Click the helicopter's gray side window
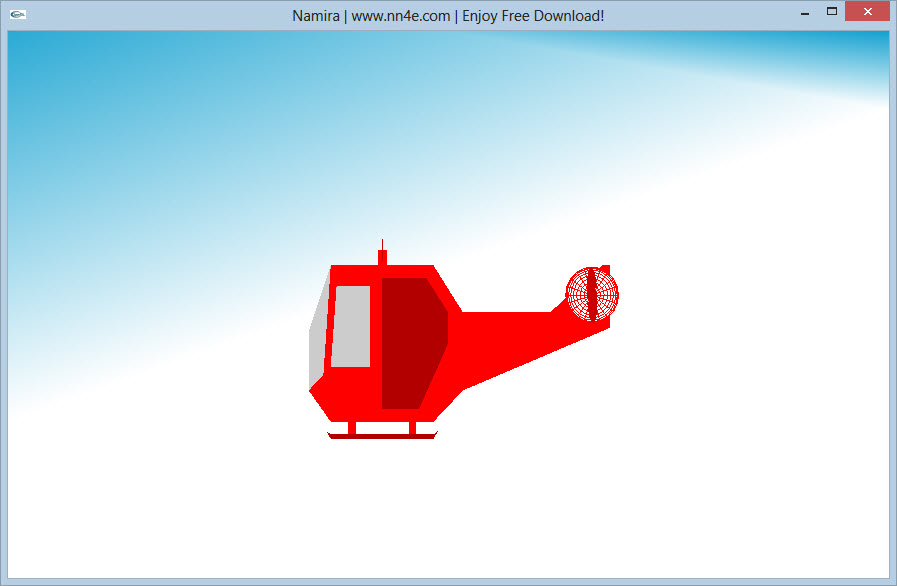 tap(351, 327)
